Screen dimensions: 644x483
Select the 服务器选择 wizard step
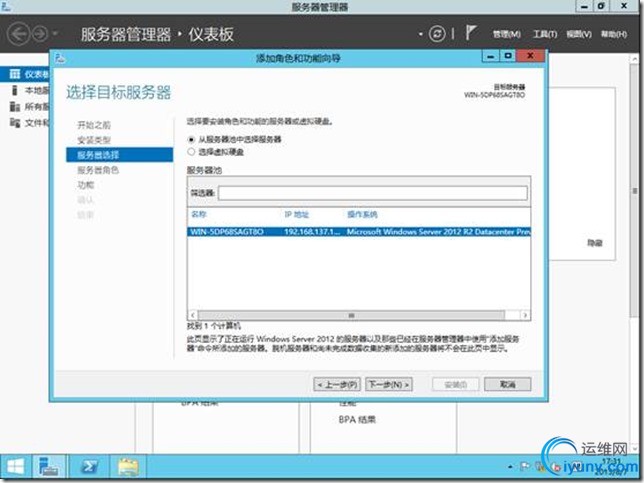tap(120, 155)
